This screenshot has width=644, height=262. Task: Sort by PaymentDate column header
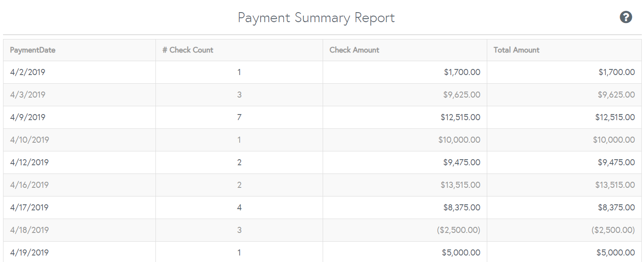33,50
